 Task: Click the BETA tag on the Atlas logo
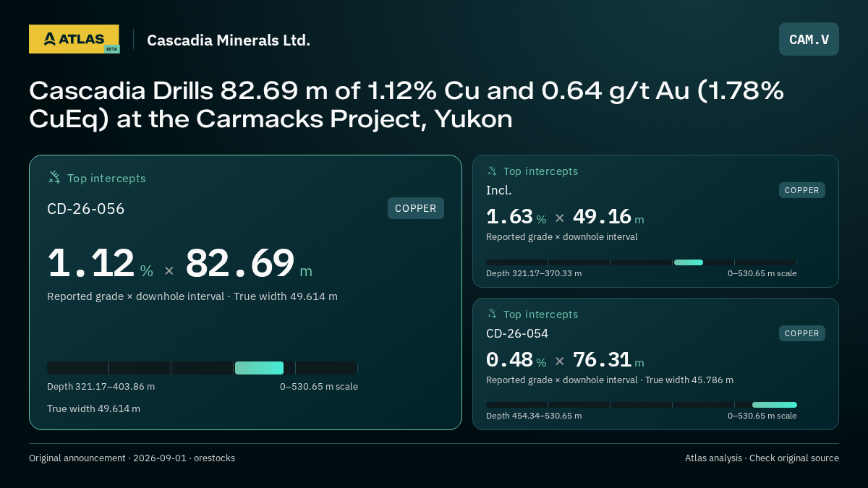click(111, 49)
